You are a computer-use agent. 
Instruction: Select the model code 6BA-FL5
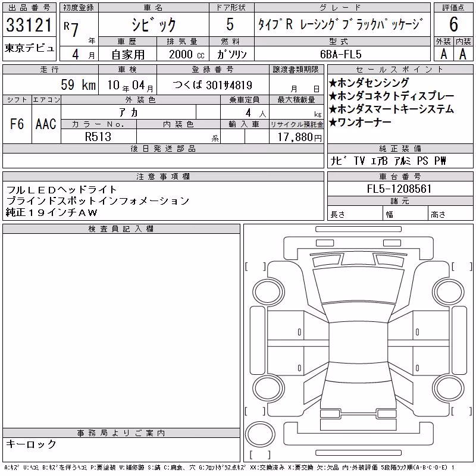[341, 54]
